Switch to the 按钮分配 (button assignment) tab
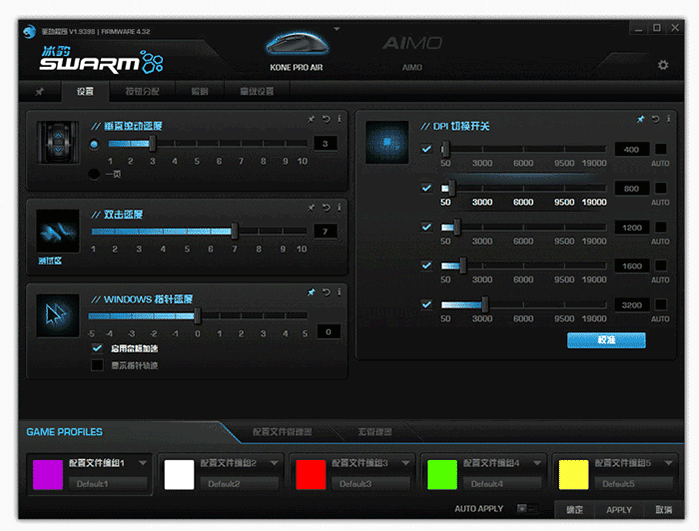The width and height of the screenshot is (699, 531). coord(141,91)
